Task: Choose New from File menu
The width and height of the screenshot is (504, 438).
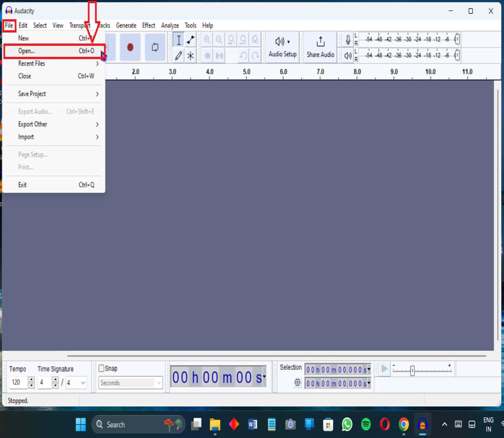Action: pyautogui.click(x=54, y=38)
